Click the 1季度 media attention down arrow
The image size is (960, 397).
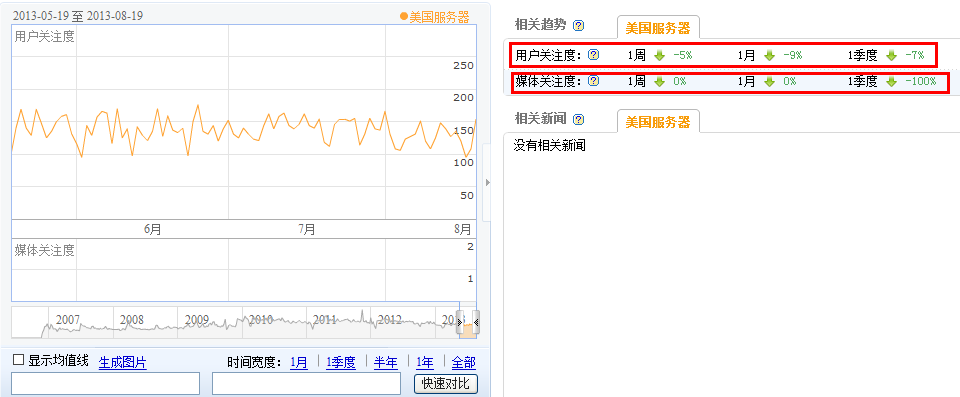click(891, 81)
